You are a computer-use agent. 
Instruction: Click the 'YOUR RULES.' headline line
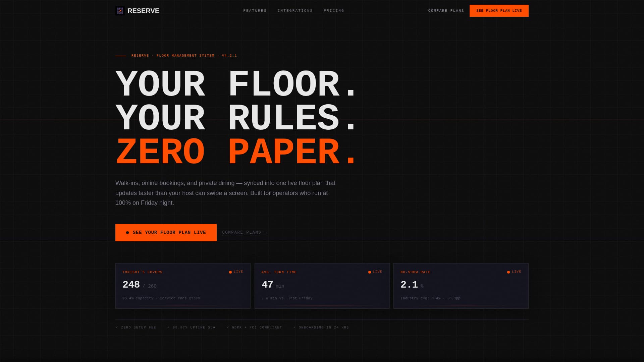(236, 118)
